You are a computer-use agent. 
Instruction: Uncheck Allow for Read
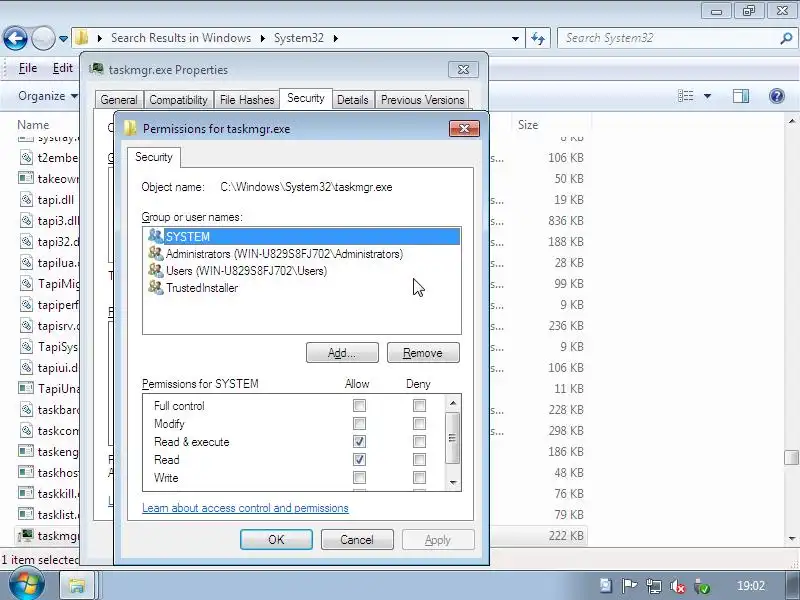pyautogui.click(x=359, y=459)
